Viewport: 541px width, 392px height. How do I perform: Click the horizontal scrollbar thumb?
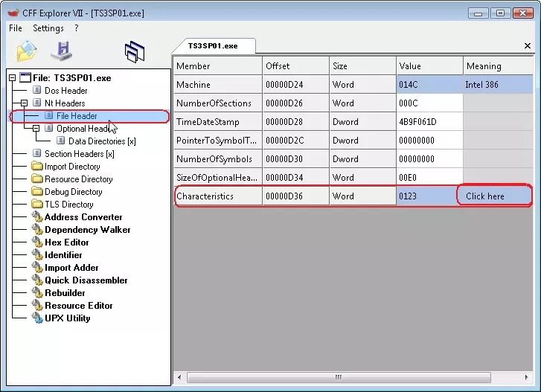coord(339,377)
